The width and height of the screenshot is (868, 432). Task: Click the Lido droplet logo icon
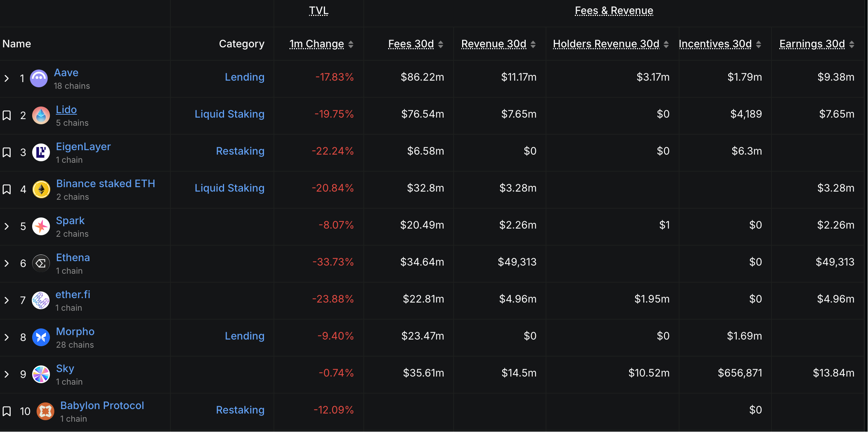(x=41, y=115)
